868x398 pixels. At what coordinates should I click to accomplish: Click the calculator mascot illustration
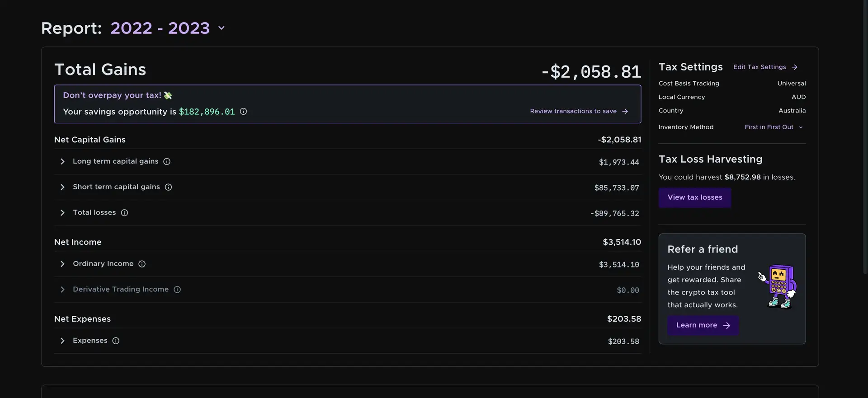(778, 286)
